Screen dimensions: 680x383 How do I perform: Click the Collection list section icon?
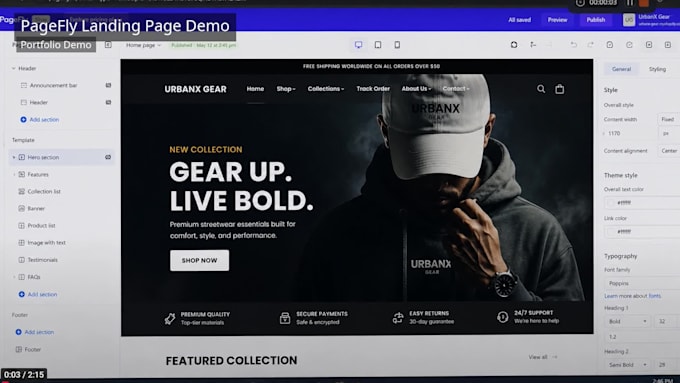[21, 191]
